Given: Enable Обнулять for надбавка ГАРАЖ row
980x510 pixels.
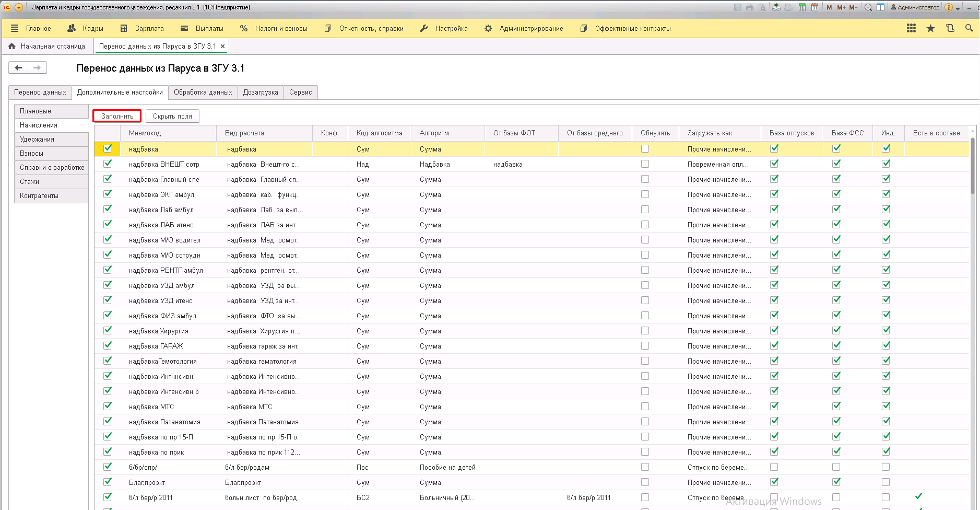Looking at the screenshot, I should (x=645, y=346).
